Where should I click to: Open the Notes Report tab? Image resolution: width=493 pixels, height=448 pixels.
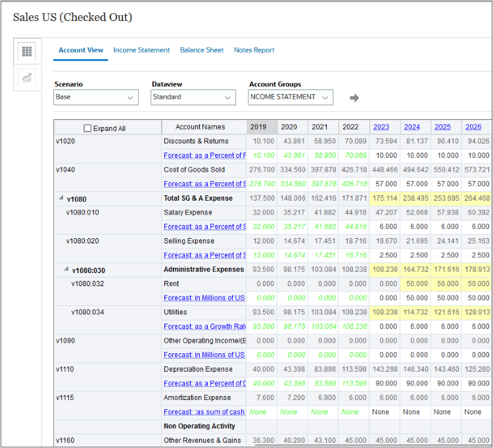click(254, 50)
